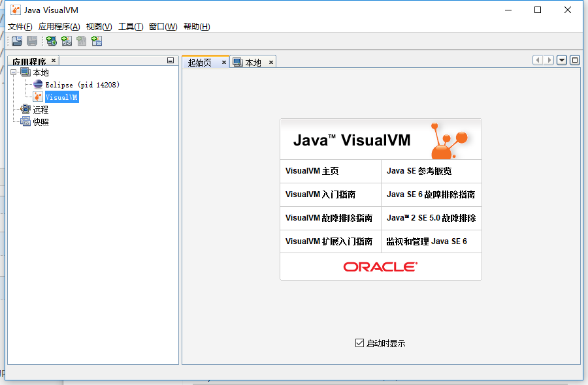Click the Add Remote Host toolbar icon
Screen dimensions: 588x385
[x=52, y=41]
